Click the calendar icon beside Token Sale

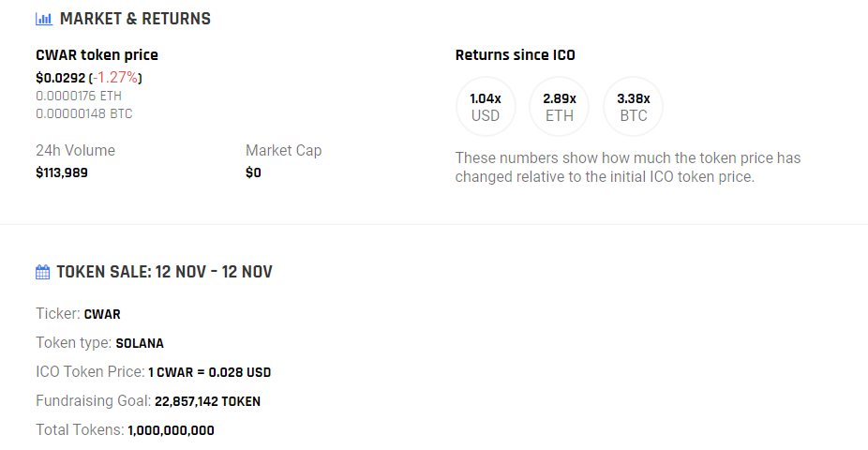coord(42,272)
